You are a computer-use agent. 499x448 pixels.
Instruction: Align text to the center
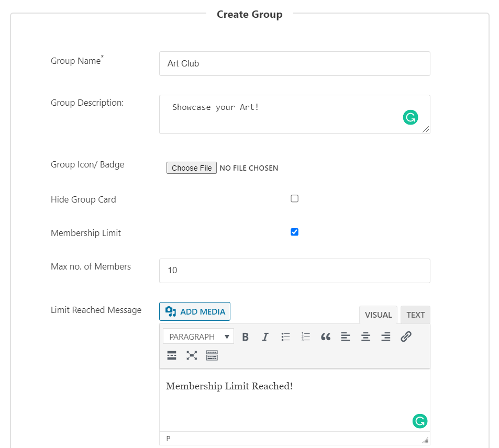click(x=365, y=337)
